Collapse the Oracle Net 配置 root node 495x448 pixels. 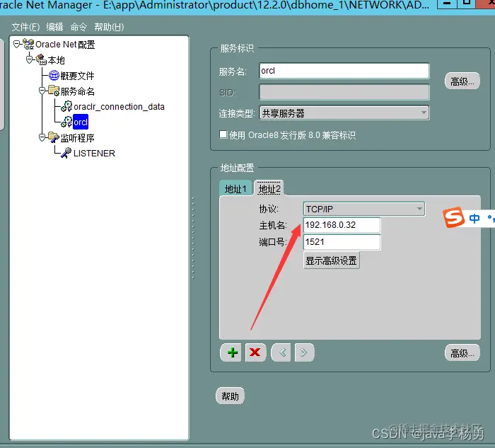(16, 44)
